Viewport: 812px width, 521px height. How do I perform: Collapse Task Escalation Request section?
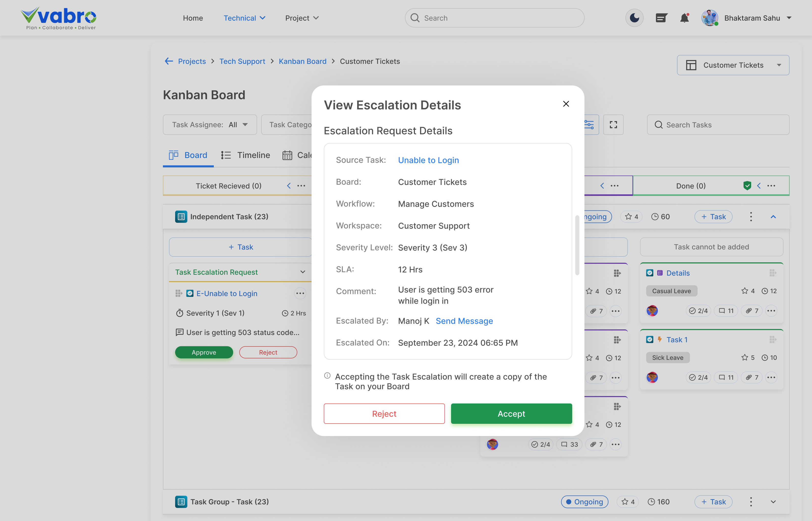pyautogui.click(x=303, y=272)
